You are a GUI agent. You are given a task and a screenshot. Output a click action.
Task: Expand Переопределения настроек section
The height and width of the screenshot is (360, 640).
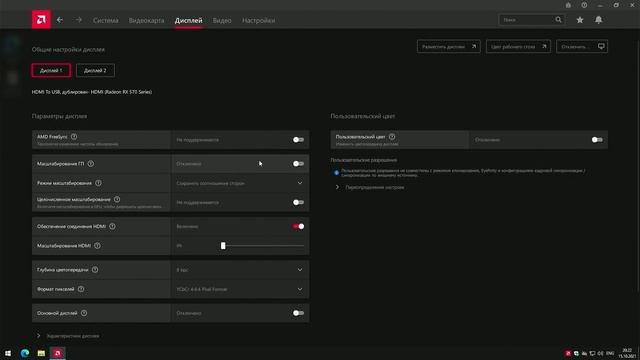(370, 187)
